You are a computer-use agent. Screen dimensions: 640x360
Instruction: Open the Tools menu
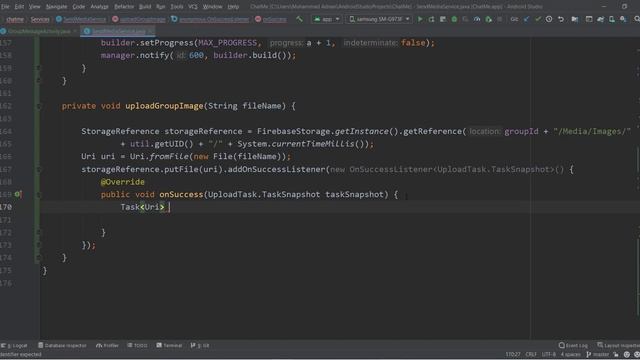pos(177,7)
